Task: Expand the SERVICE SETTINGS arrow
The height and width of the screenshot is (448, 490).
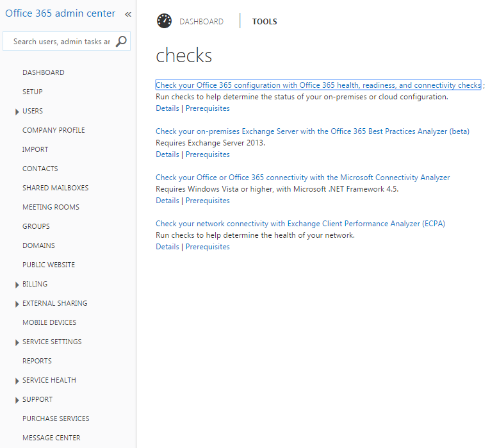Action: pyautogui.click(x=17, y=342)
